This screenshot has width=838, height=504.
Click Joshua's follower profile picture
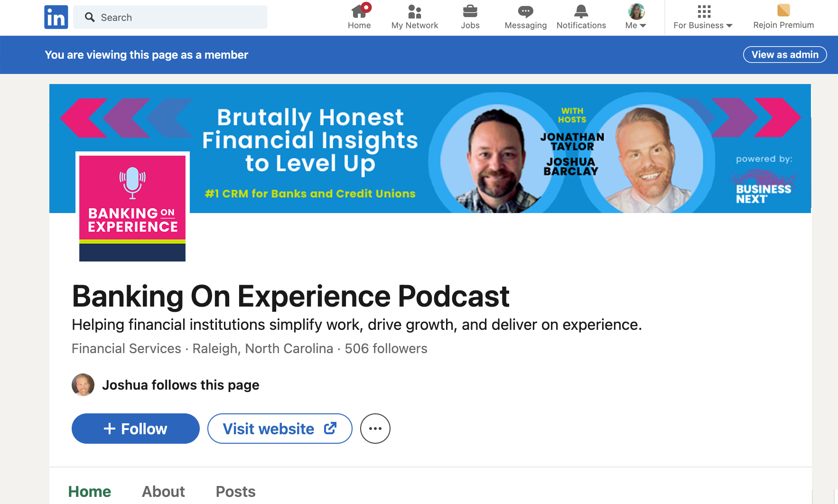83,385
